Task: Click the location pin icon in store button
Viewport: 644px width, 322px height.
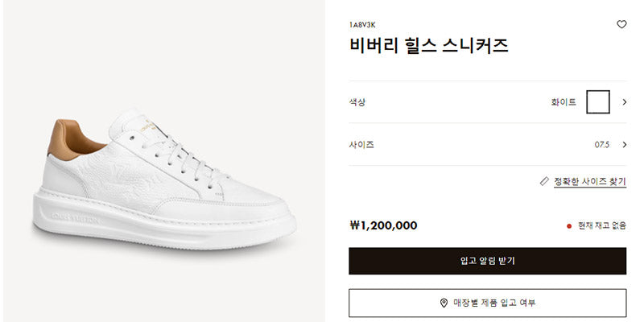Action: point(444,303)
